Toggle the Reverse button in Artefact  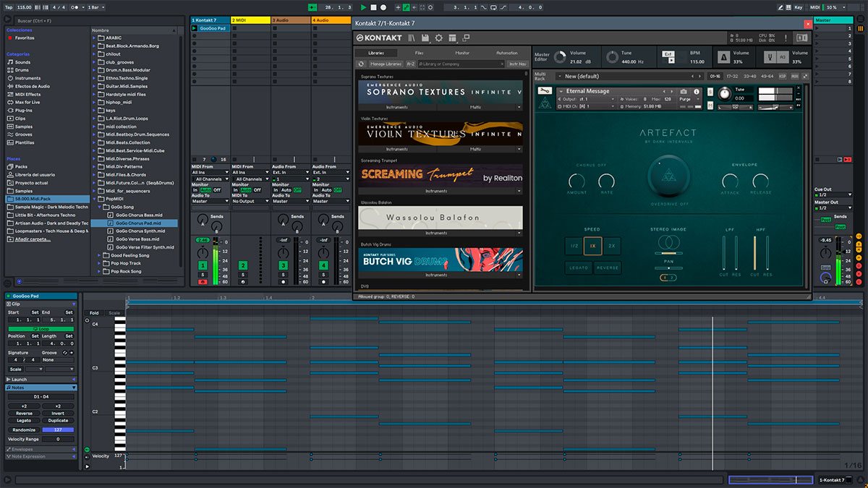click(x=608, y=267)
